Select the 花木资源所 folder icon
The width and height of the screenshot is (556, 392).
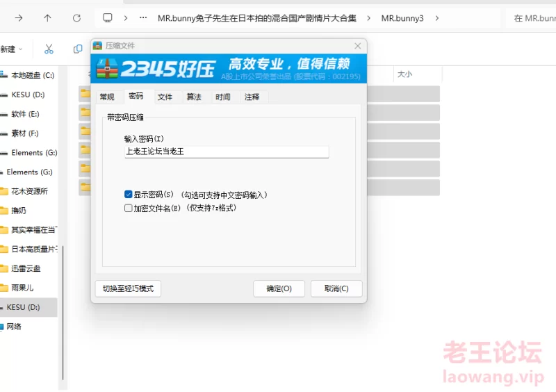(x=4, y=191)
